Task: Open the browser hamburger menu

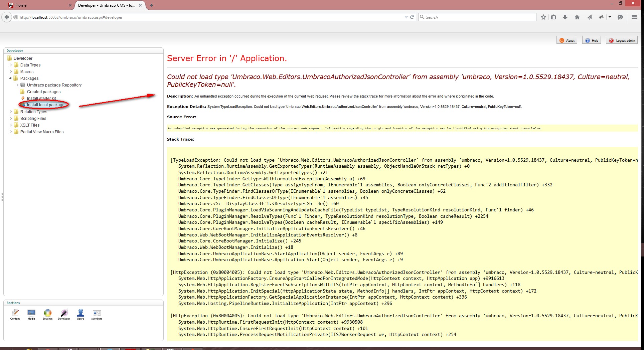Action: (x=634, y=17)
